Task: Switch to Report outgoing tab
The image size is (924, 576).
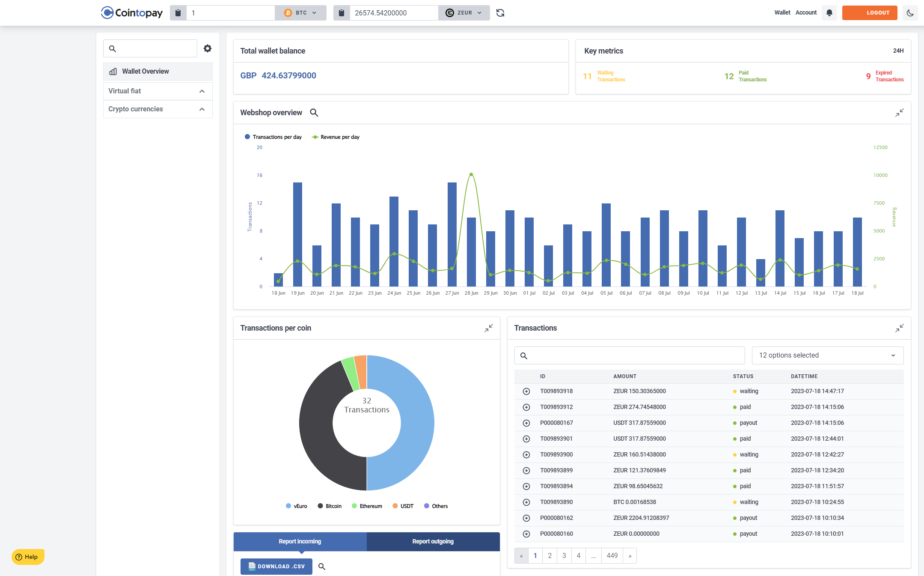Action: tap(433, 542)
